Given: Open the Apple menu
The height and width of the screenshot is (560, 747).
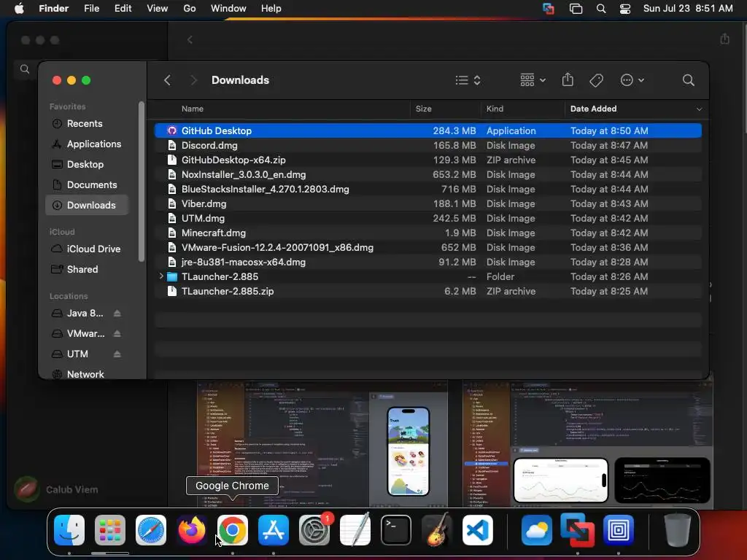Looking at the screenshot, I should click(x=19, y=9).
